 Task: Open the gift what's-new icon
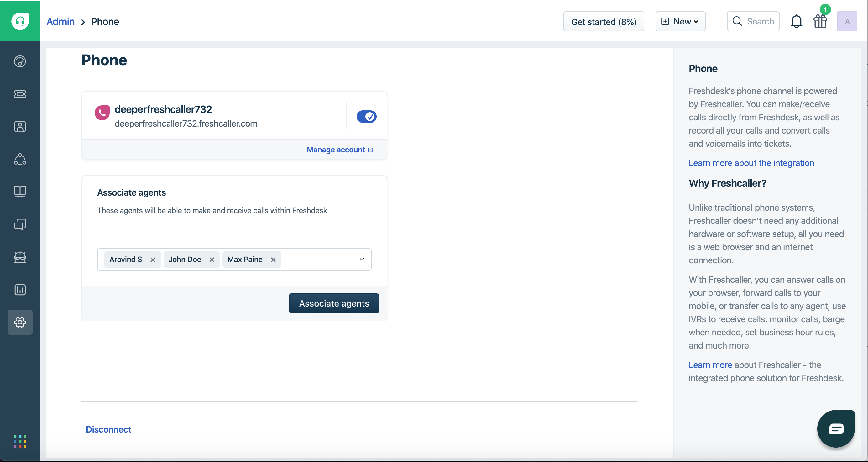(x=820, y=22)
